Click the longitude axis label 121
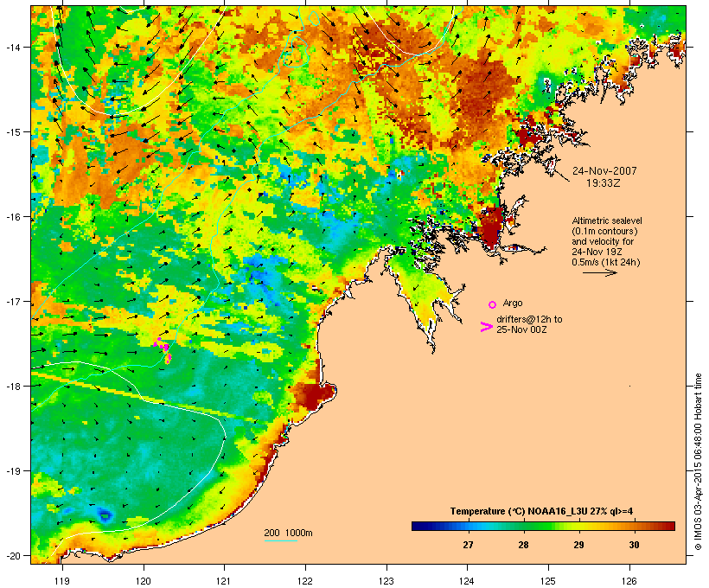 (224, 581)
